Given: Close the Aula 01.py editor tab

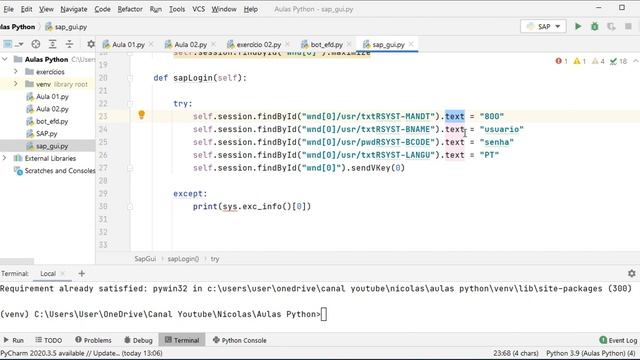Looking at the screenshot, I should tap(151, 44).
